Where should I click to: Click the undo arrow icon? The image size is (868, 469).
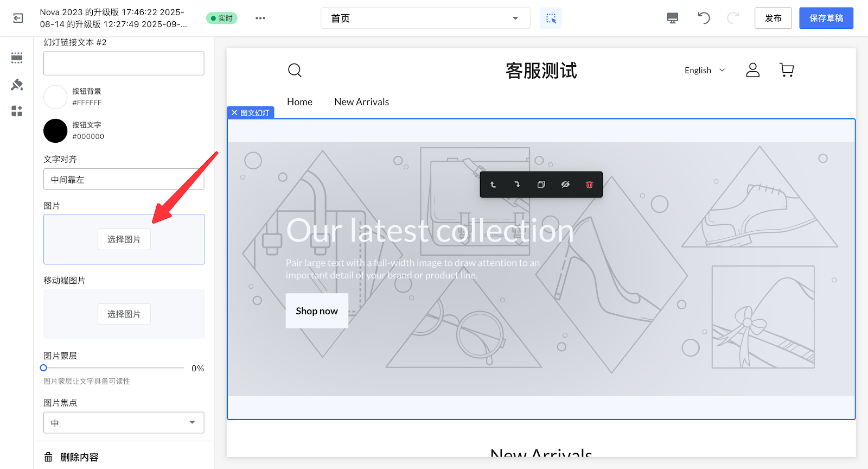704,18
